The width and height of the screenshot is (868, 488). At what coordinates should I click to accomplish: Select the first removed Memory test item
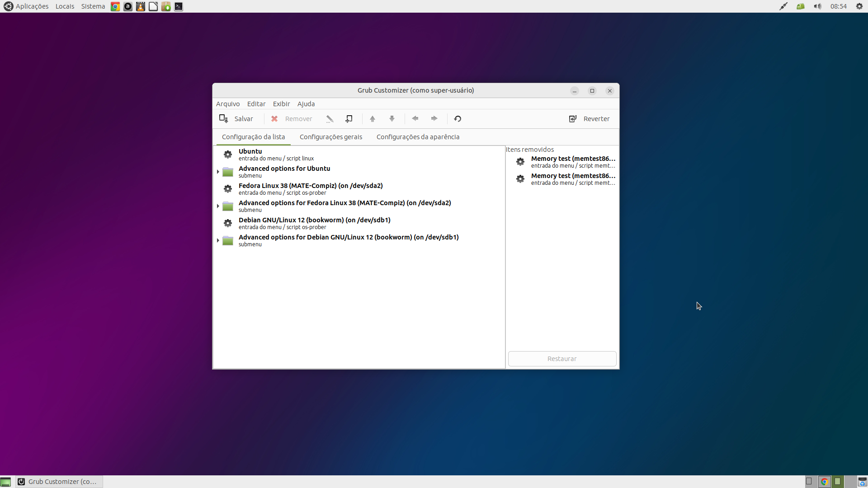pyautogui.click(x=562, y=162)
